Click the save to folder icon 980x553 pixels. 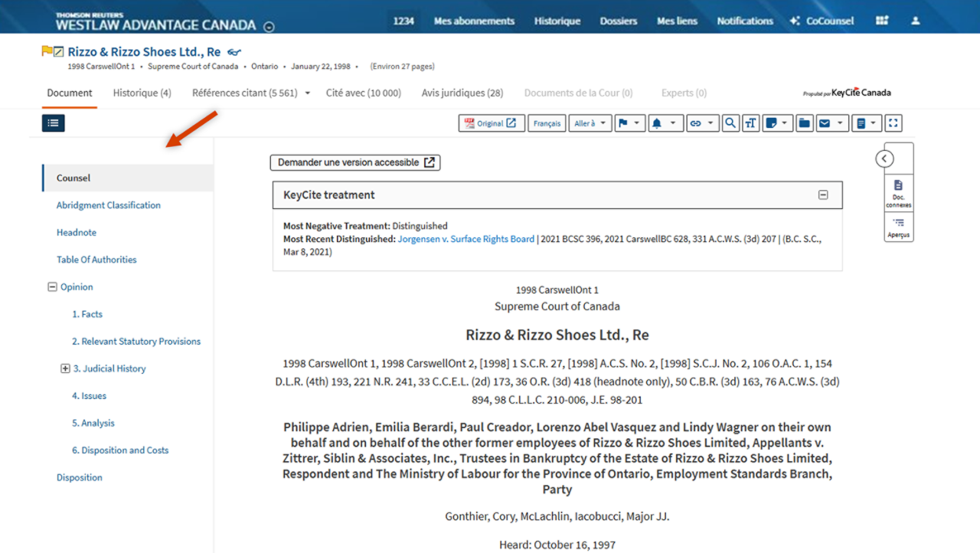point(804,123)
